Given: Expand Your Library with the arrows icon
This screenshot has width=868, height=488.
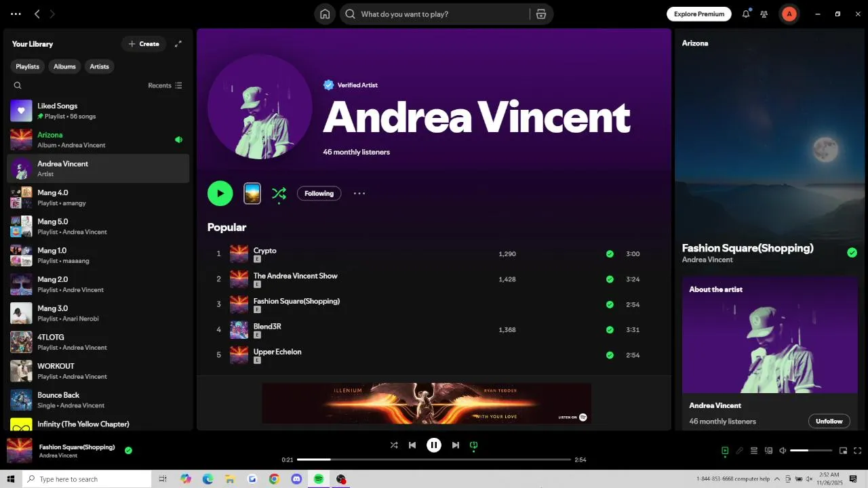Looking at the screenshot, I should click(178, 44).
